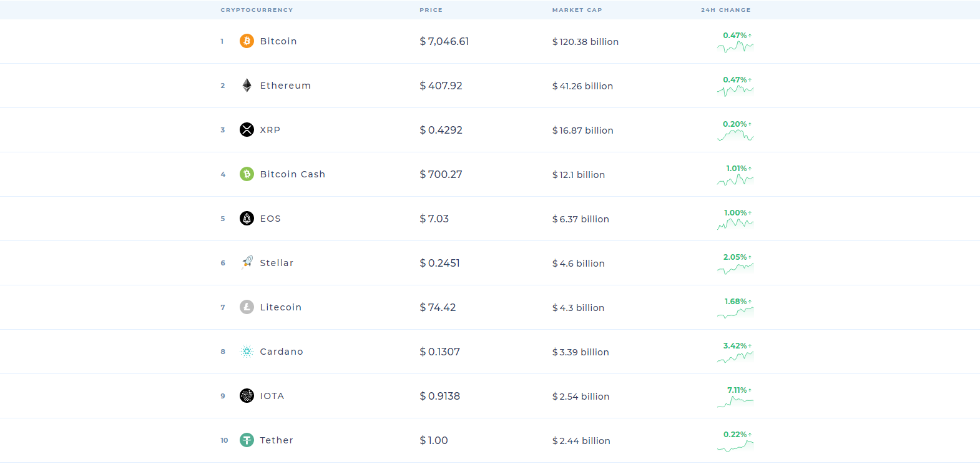Screen dimensions: 980x464
Task: Click the orange Bitcoin logo icon
Action: point(247,41)
